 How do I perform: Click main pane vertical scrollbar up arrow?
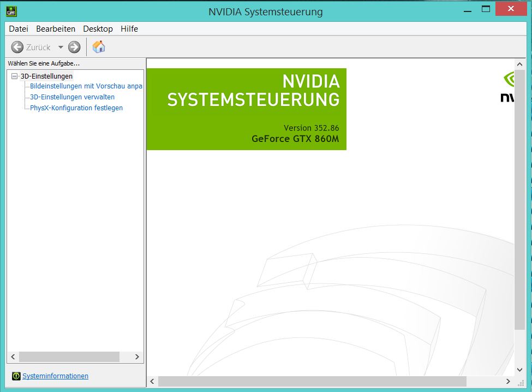click(519, 64)
